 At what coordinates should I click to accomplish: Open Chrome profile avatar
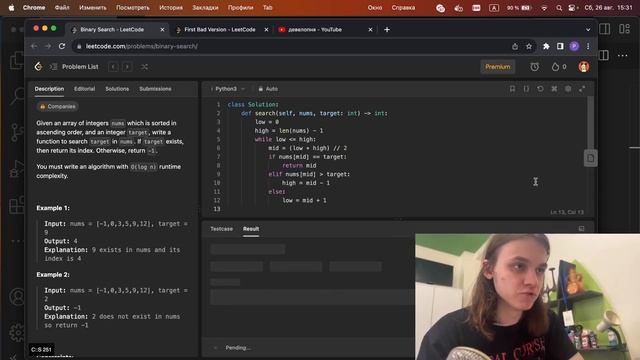(x=574, y=47)
